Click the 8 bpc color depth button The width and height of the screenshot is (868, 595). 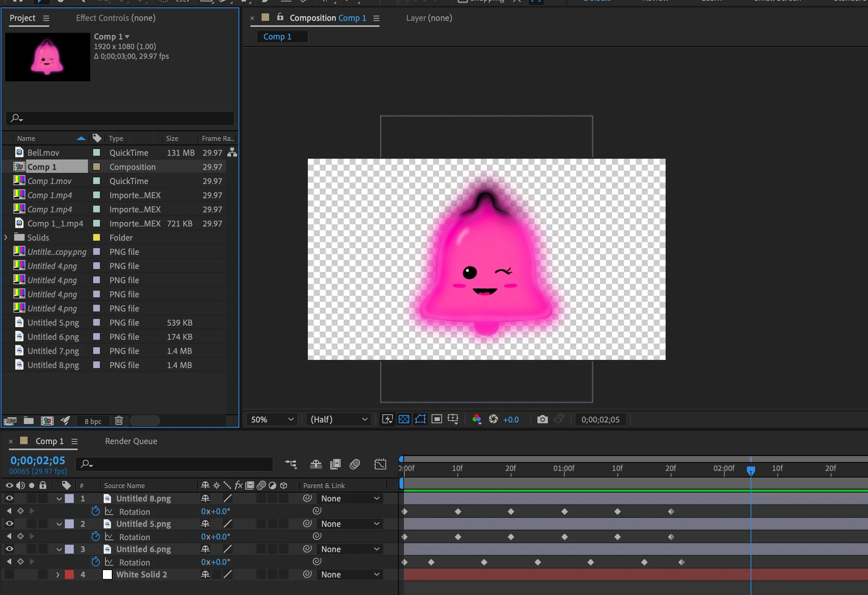(x=93, y=421)
